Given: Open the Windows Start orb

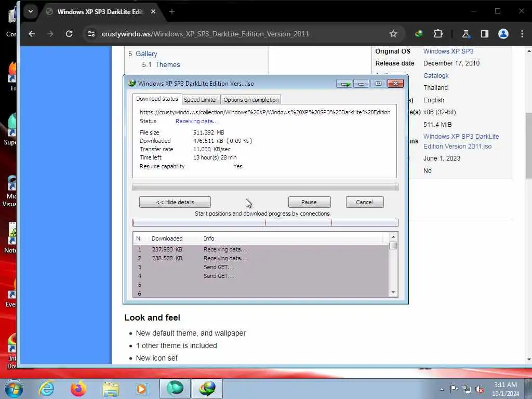Looking at the screenshot, I should pyautogui.click(x=14, y=389).
